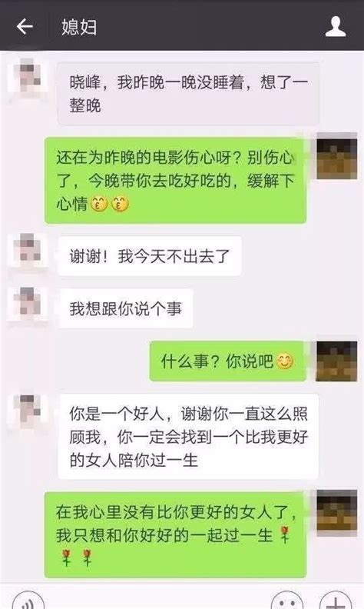Screen dimensions: 364x609
Task: Select the 我想跟你说个事 bubble
Action: tap(126, 308)
